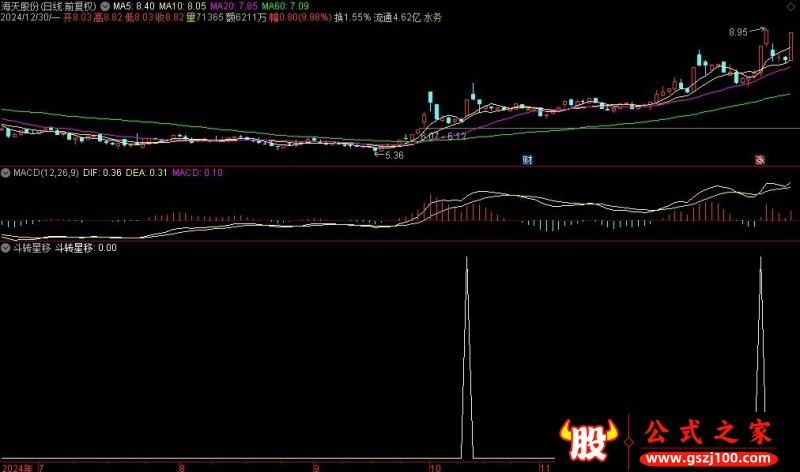Click the 低8.03 low price value
This screenshot has height=472, width=800.
coord(139,18)
